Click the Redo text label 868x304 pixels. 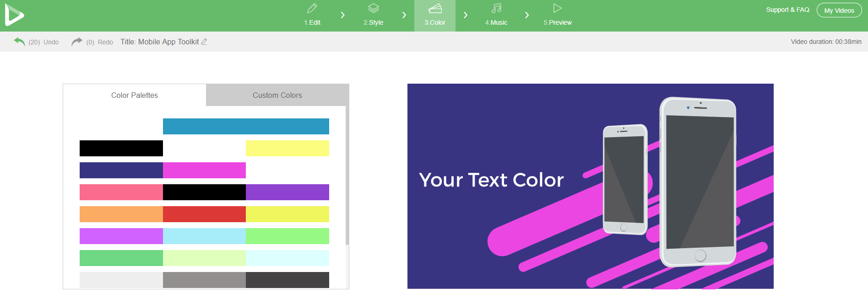tap(105, 42)
